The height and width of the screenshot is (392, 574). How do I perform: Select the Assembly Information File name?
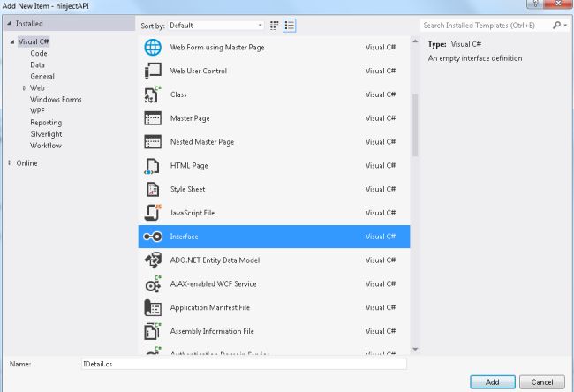[212, 331]
